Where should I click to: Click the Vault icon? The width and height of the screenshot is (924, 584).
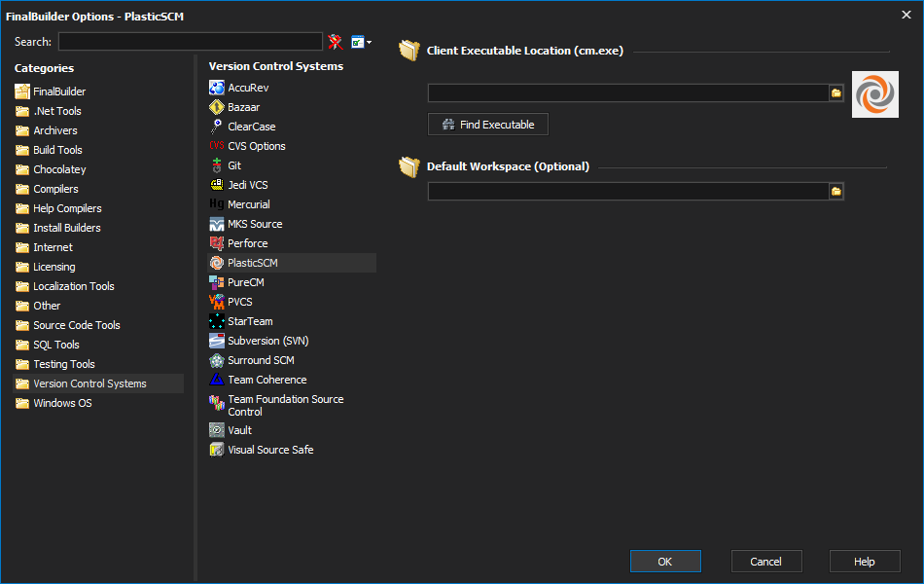click(217, 430)
